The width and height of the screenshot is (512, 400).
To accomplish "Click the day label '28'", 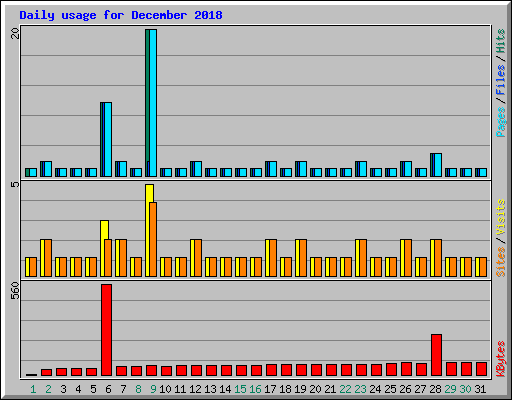I will pyautogui.click(x=435, y=389).
